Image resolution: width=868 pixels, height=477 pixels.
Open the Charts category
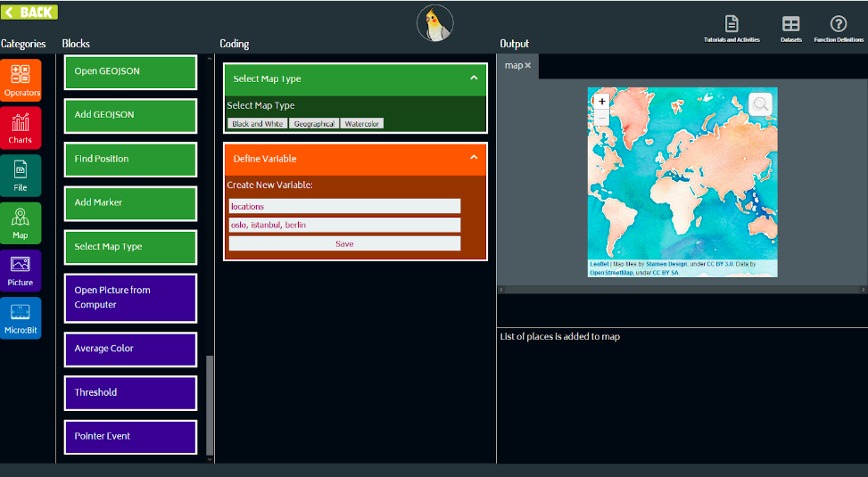21,128
